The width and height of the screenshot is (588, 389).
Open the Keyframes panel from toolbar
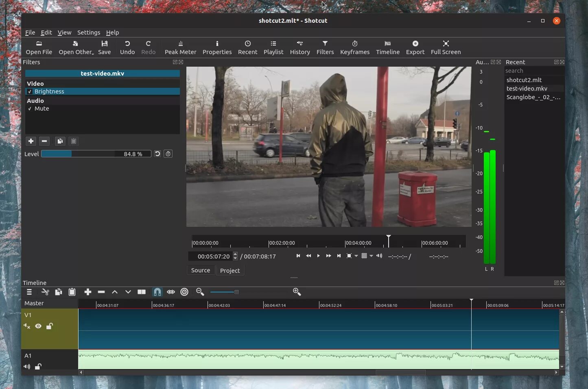[x=354, y=47]
